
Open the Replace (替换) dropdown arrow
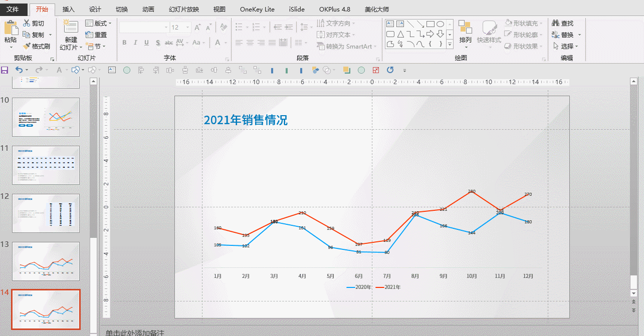click(579, 35)
